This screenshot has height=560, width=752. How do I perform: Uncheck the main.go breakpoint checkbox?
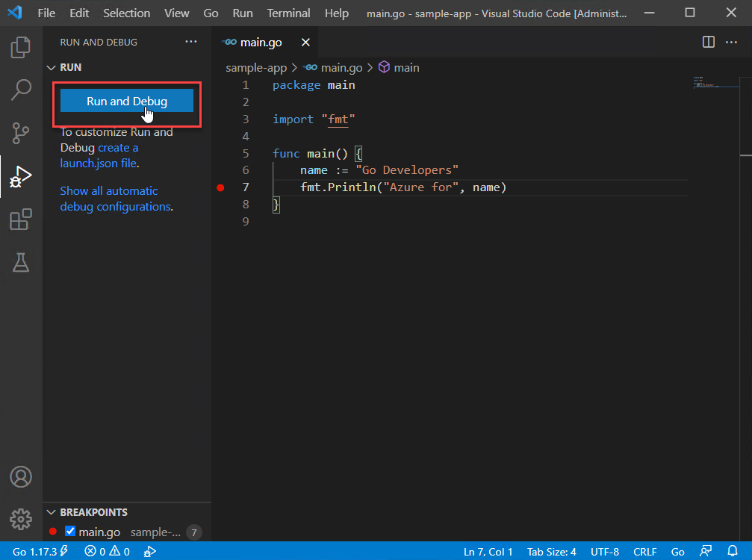pos(71,532)
